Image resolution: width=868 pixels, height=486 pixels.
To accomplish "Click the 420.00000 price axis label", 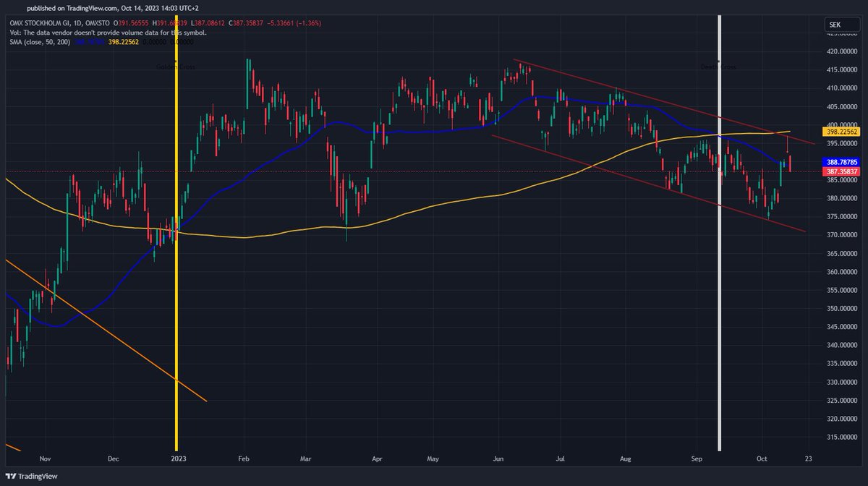I will (843, 51).
